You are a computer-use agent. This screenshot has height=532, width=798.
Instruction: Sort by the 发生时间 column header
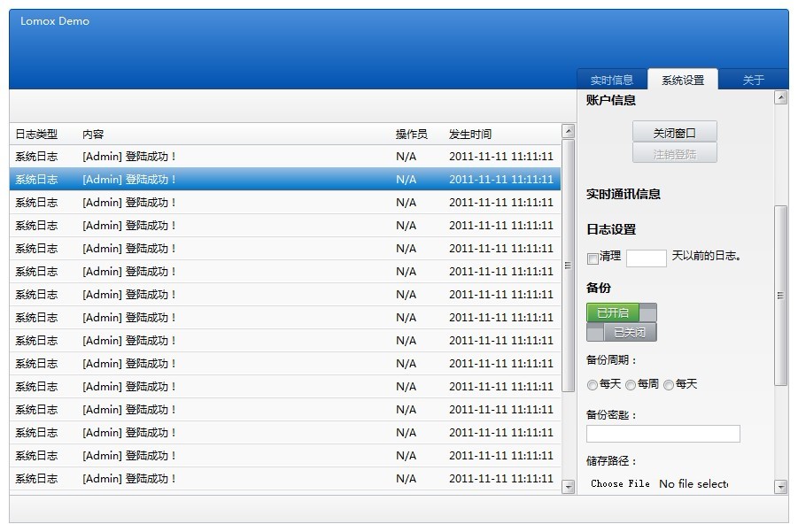click(470, 135)
